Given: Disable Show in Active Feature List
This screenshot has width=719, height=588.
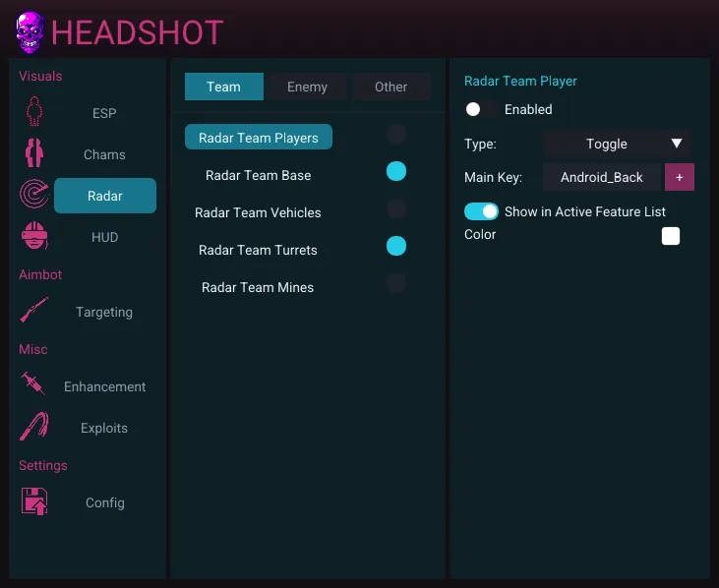Looking at the screenshot, I should [x=481, y=211].
